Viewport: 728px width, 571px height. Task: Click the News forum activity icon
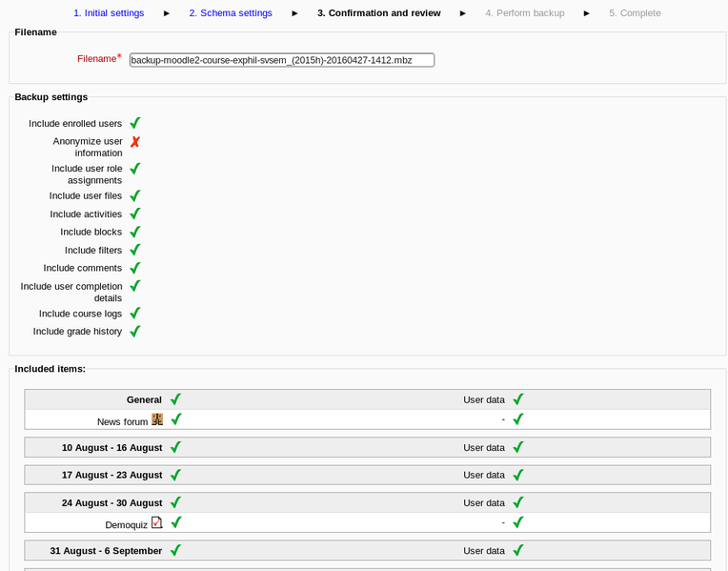pyautogui.click(x=157, y=419)
